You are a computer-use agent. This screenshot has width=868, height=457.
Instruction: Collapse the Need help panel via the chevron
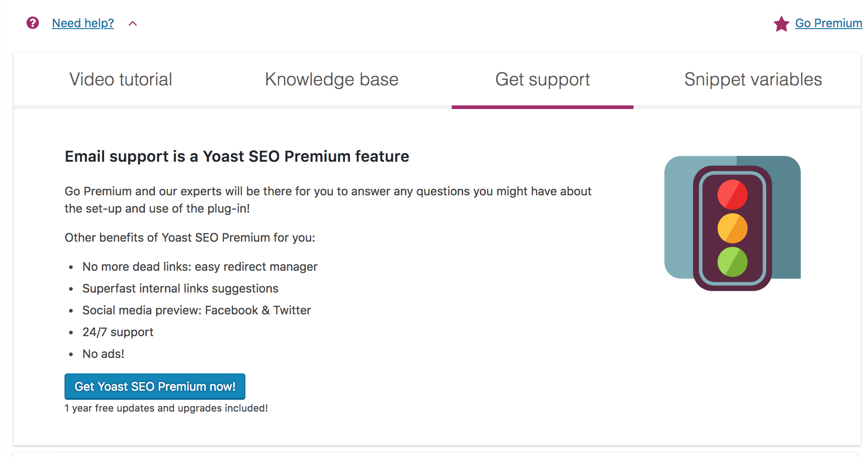[132, 23]
